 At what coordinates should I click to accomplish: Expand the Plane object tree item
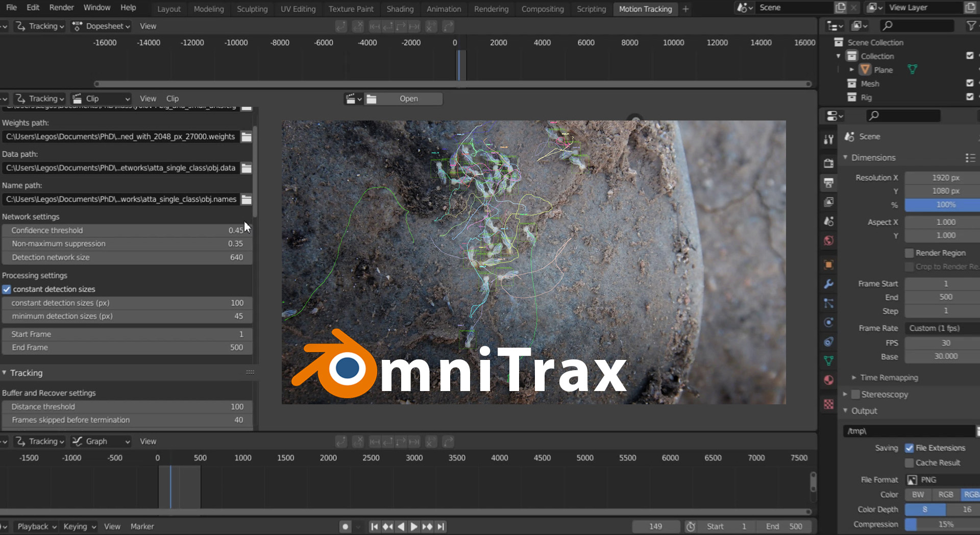point(851,69)
